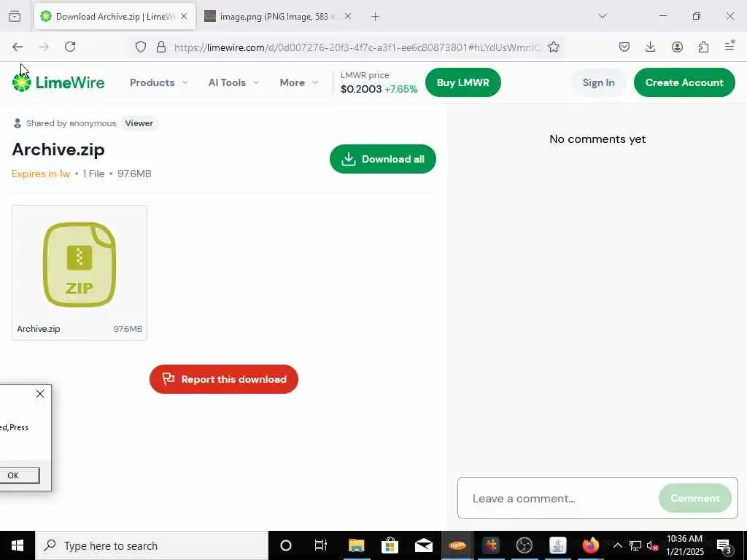Click the browser address bar URL
This screenshot has width=747, height=560.
click(x=357, y=47)
